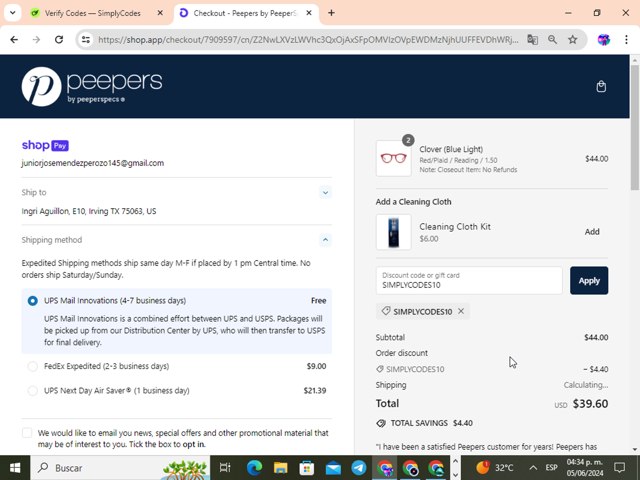Viewport: 640px width, 480px height.
Task: Open the browser profile avatar
Action: coord(603,40)
